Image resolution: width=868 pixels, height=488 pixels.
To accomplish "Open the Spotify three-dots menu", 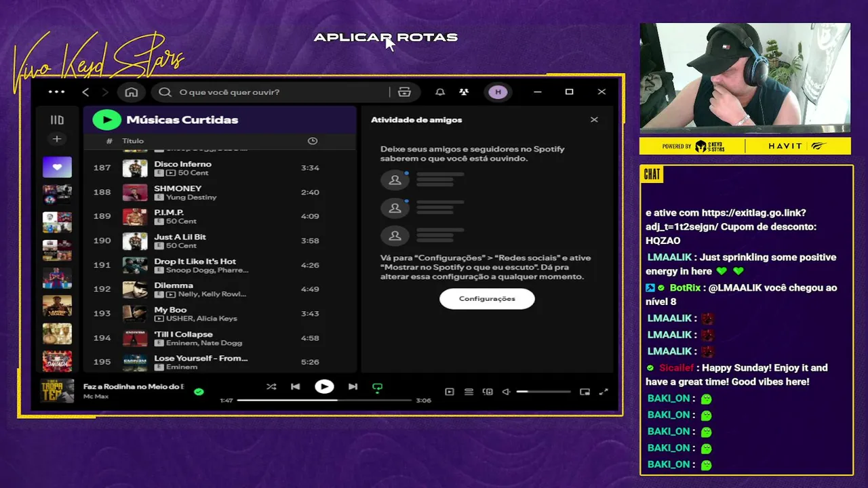I will tap(56, 92).
